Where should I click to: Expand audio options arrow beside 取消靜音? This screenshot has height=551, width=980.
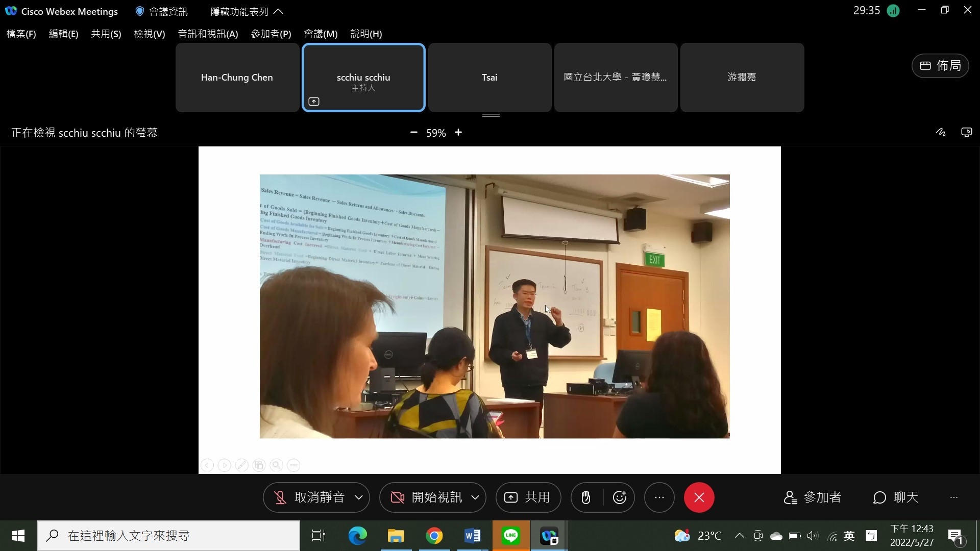click(x=359, y=497)
